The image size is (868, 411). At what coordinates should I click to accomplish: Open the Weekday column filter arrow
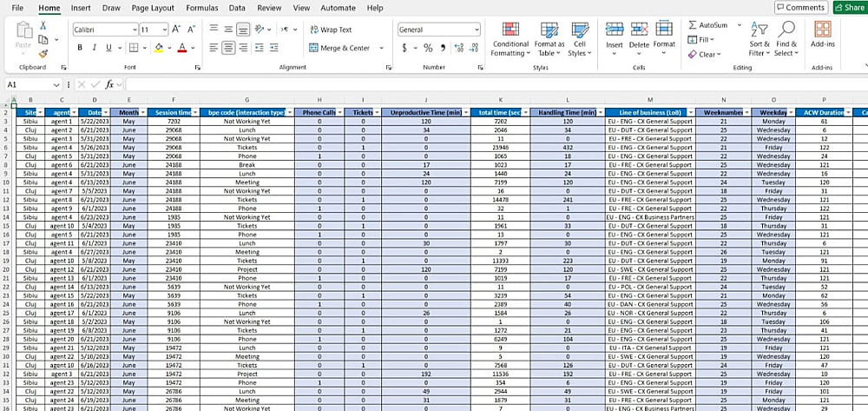(791, 112)
